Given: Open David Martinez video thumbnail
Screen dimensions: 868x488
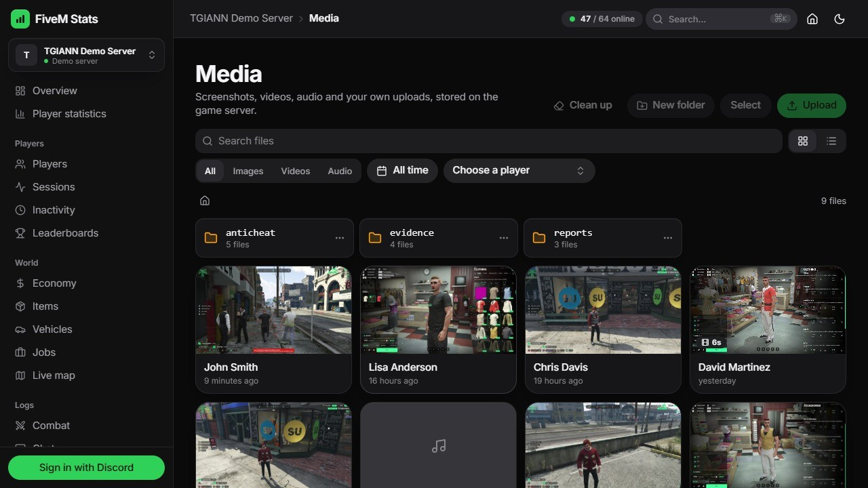Looking at the screenshot, I should coord(768,310).
